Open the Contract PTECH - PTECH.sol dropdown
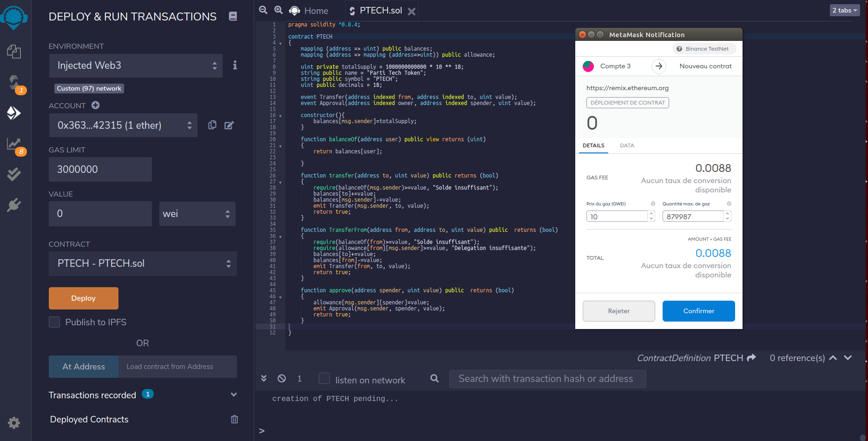Image resolution: width=868 pixels, height=441 pixels. click(x=143, y=263)
